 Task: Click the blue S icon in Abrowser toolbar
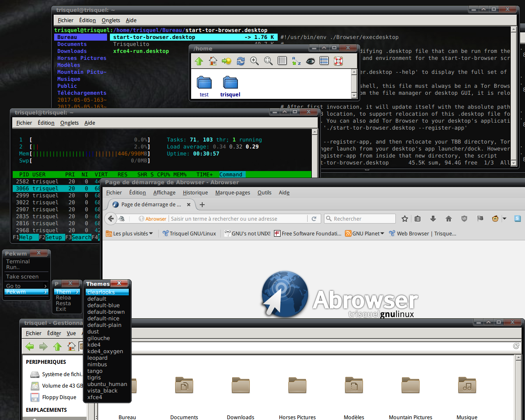tap(518, 219)
